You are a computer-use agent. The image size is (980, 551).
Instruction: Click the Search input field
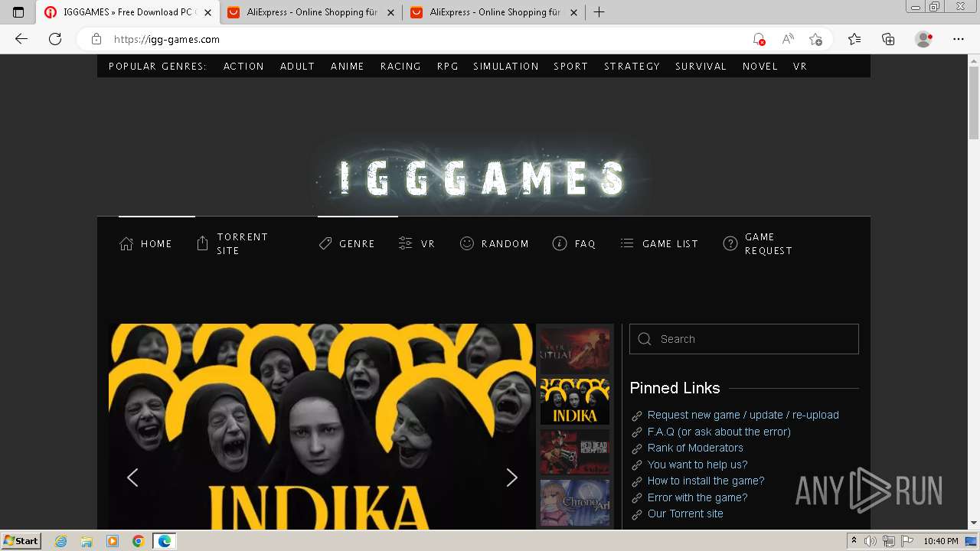744,339
